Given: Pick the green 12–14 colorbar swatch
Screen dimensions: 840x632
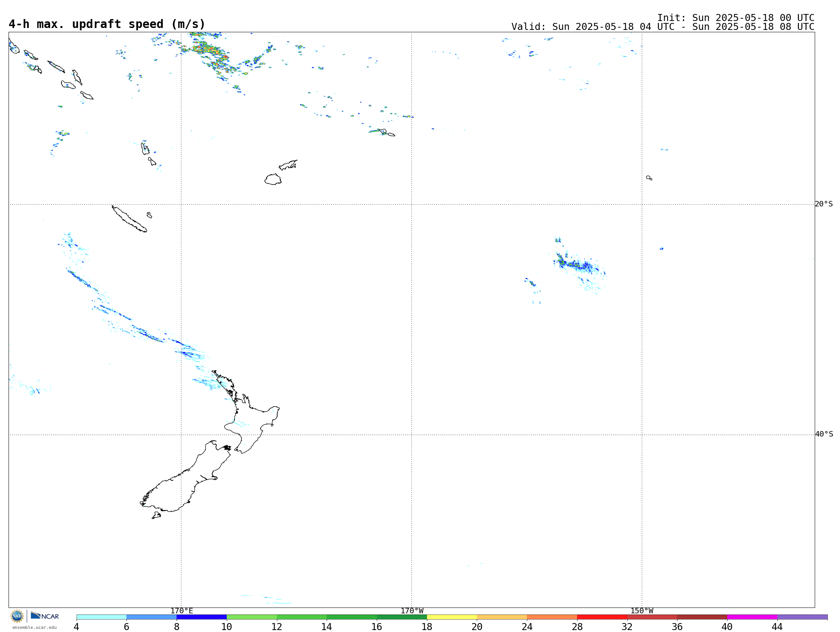Looking at the screenshot, I should pyautogui.click(x=302, y=617).
